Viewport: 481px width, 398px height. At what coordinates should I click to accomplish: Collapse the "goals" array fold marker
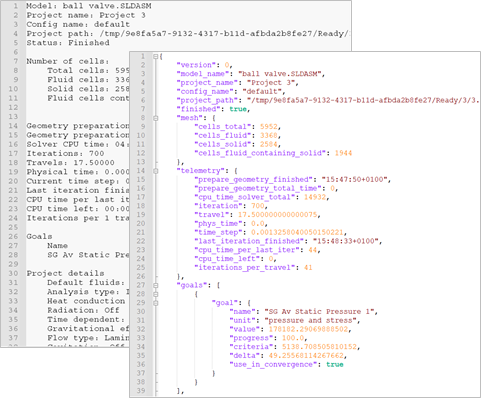click(x=155, y=285)
